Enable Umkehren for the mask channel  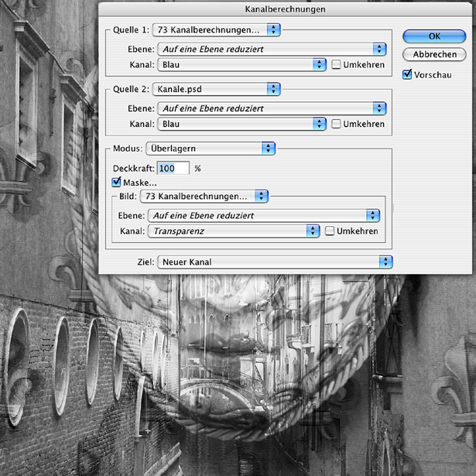pos(330,231)
